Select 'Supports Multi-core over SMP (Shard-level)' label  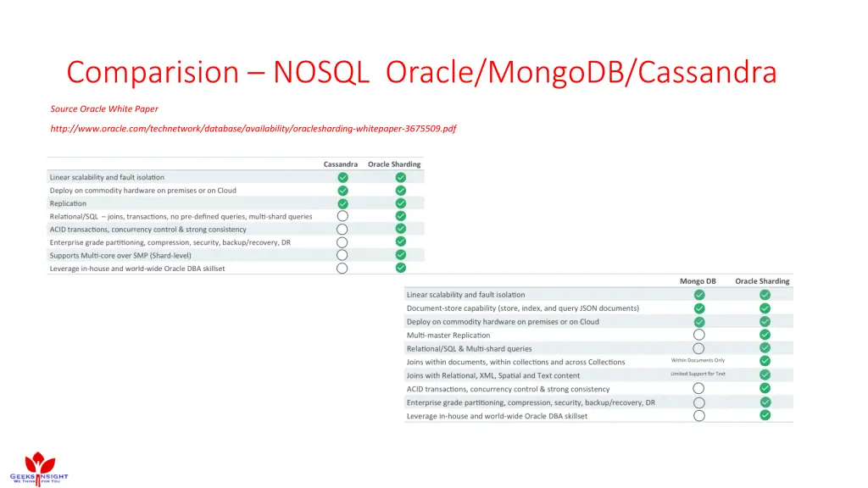click(x=120, y=256)
